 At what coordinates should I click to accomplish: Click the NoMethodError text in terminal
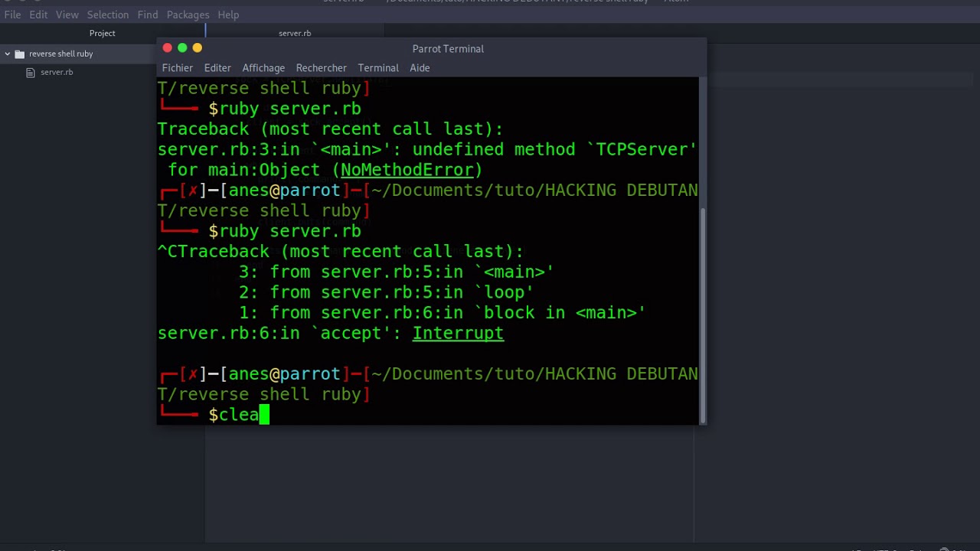tap(407, 170)
